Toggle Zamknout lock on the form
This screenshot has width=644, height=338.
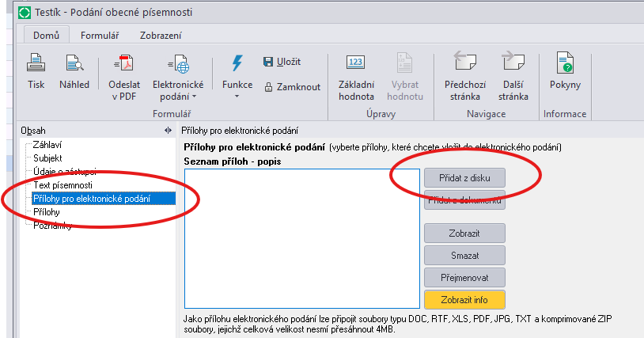click(x=292, y=87)
